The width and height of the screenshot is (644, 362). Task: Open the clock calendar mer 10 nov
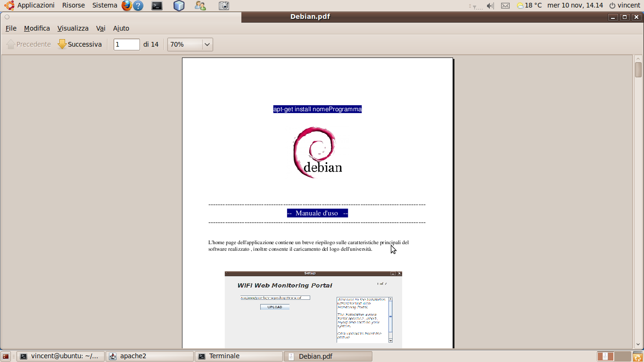(575, 6)
